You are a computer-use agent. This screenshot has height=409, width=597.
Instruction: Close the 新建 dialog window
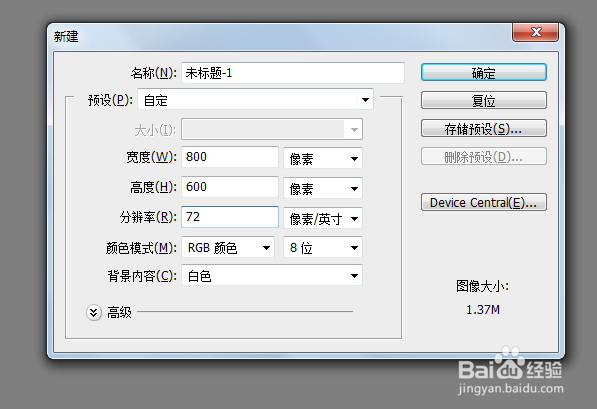click(536, 32)
